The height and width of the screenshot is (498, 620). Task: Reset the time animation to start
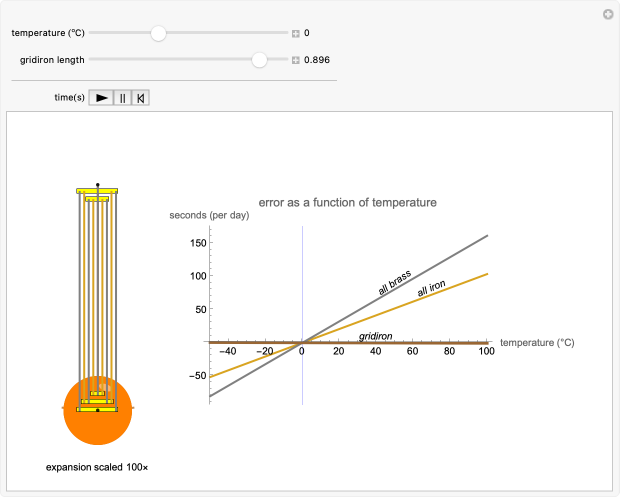point(140,98)
